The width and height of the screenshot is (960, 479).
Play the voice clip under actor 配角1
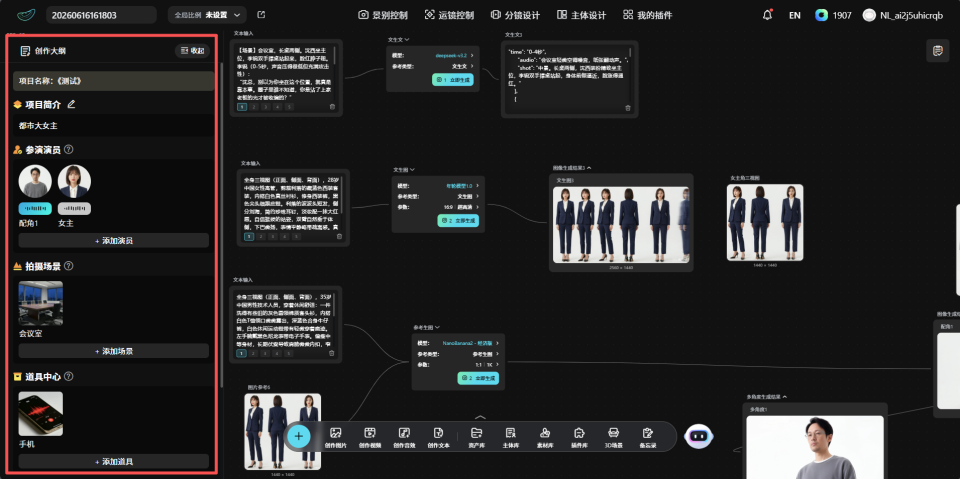35,208
